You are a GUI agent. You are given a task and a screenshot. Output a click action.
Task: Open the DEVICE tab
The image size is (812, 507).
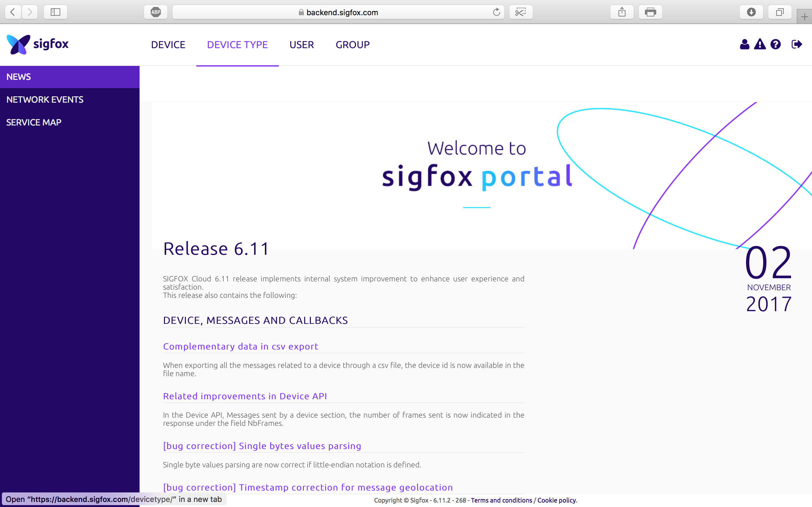pyautogui.click(x=168, y=45)
